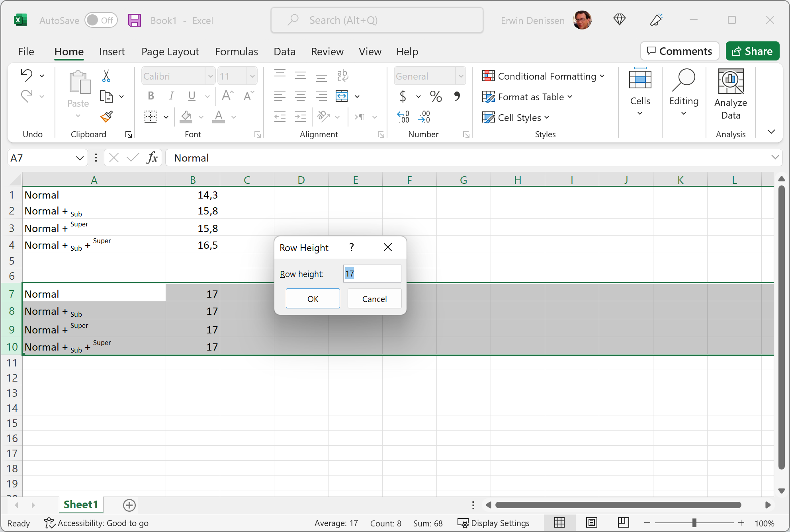The width and height of the screenshot is (790, 532).
Task: Click Decrease Decimal icon
Action: (424, 117)
